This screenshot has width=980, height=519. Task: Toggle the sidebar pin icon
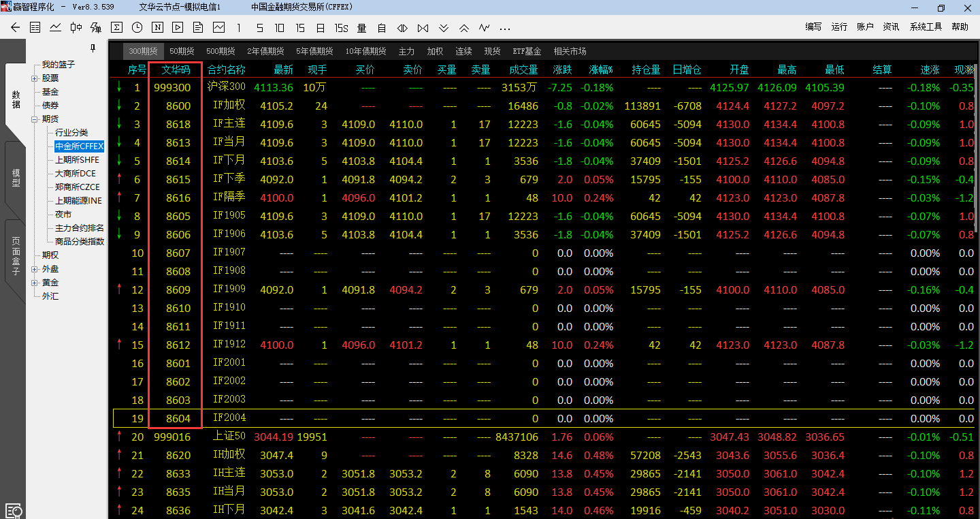point(93,48)
